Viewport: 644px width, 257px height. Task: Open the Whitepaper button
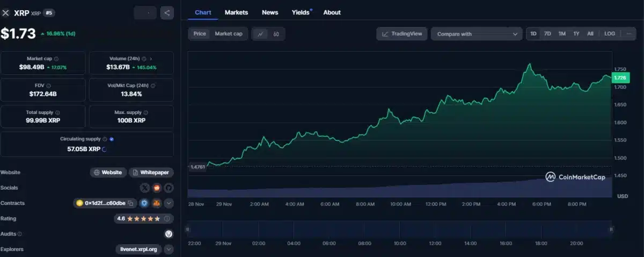(151, 173)
